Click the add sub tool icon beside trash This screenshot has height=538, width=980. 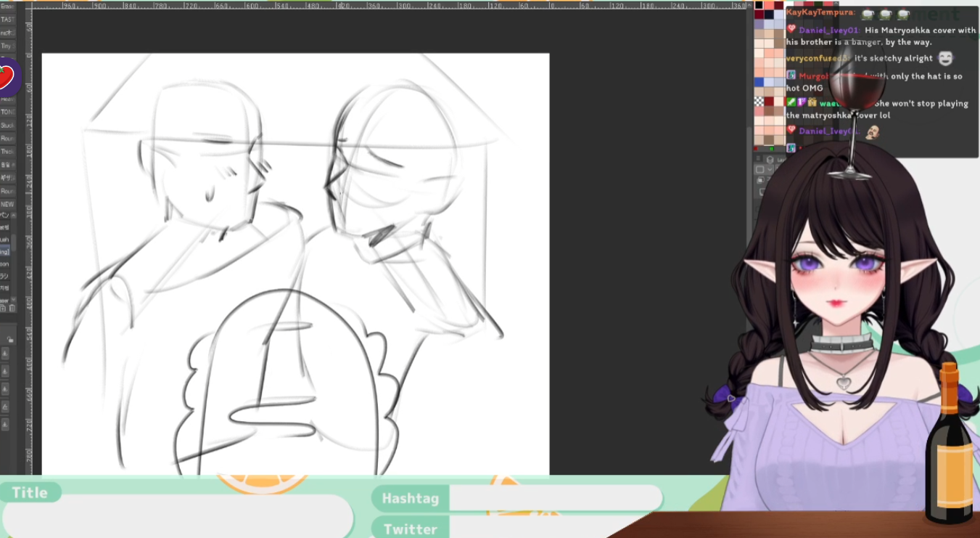4,309
